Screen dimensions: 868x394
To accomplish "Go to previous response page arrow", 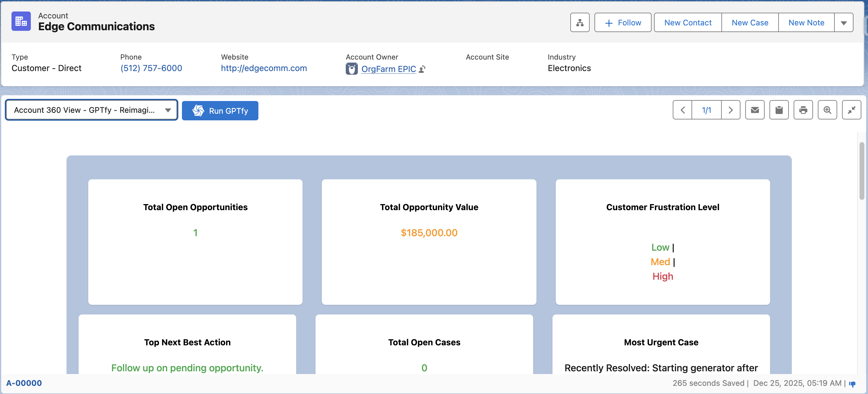I will 682,110.
